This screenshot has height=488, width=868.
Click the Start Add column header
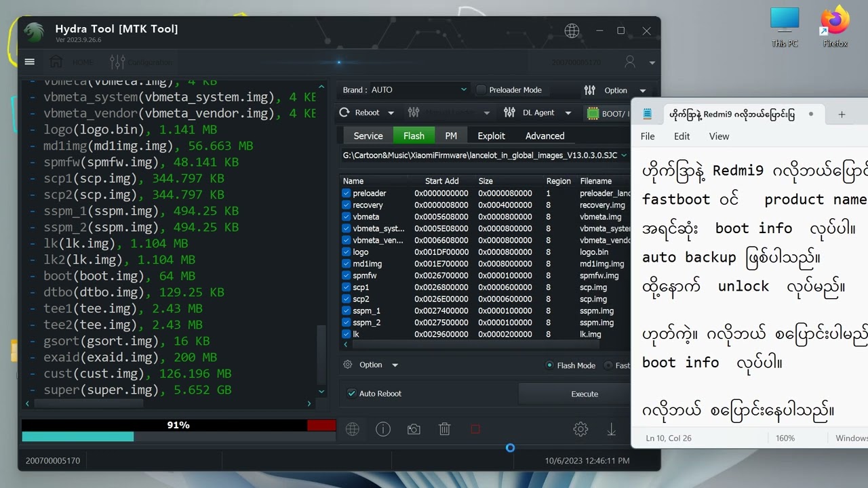(x=442, y=181)
